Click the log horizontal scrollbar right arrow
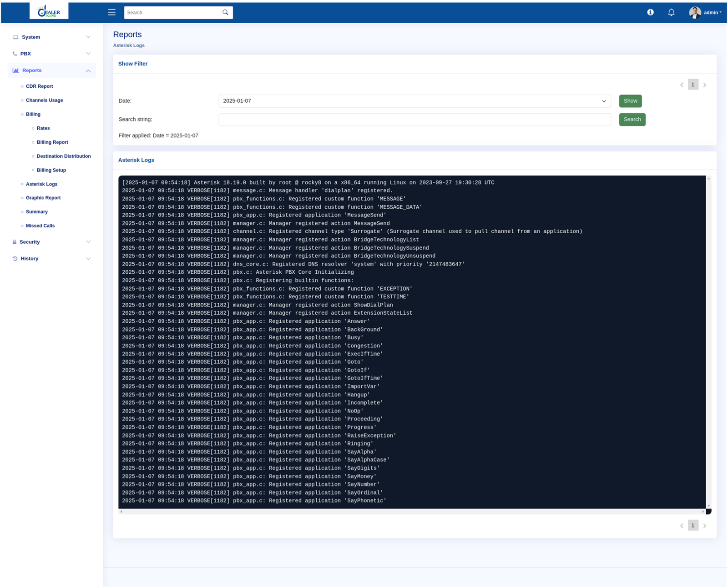 (x=703, y=512)
